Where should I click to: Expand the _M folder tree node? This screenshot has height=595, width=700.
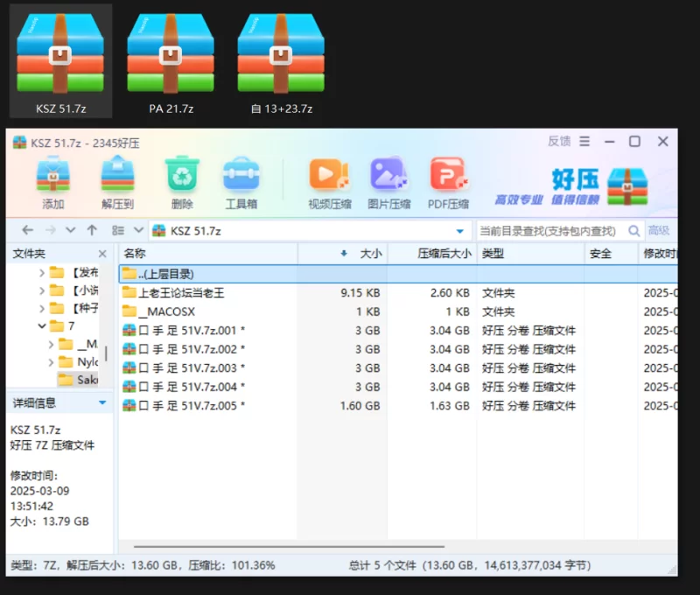click(51, 344)
